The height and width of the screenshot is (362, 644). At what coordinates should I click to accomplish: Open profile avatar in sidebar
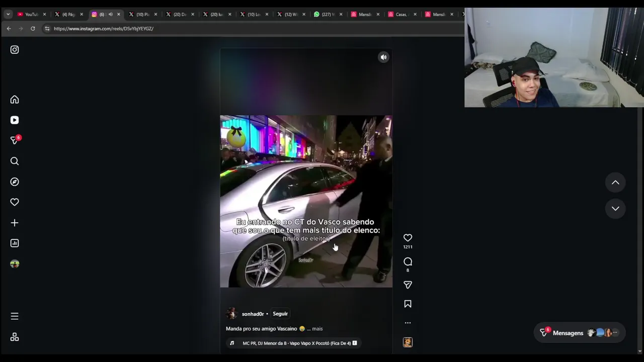point(15,264)
